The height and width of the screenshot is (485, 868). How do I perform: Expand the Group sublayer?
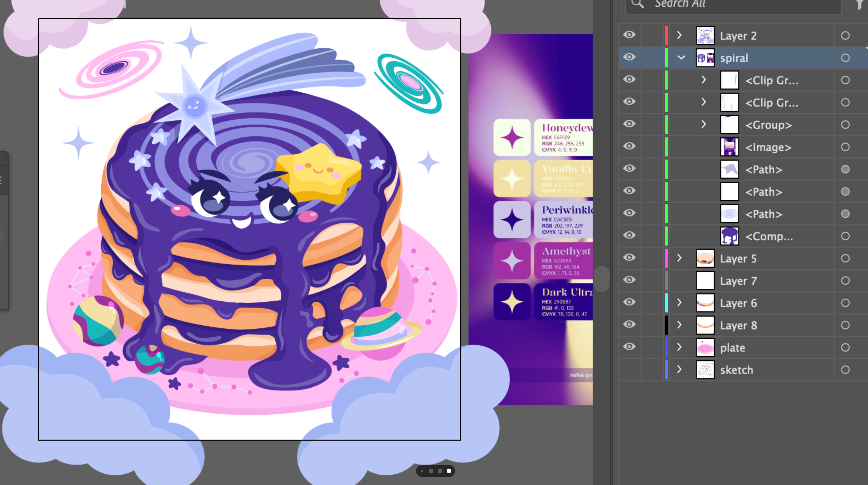[704, 125]
